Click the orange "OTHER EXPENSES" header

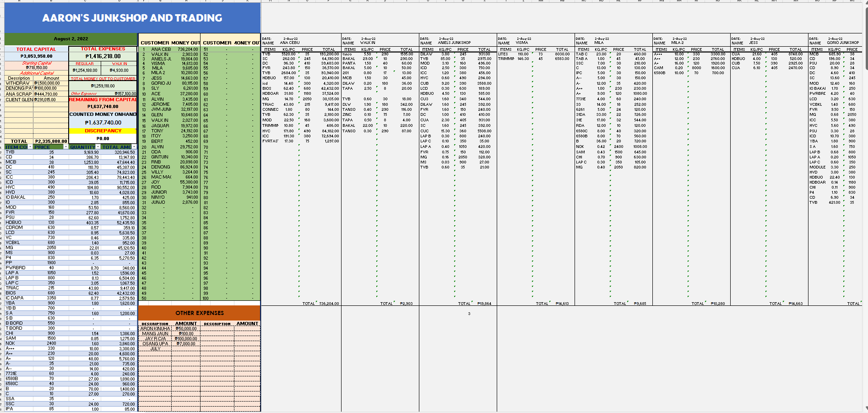(200, 313)
